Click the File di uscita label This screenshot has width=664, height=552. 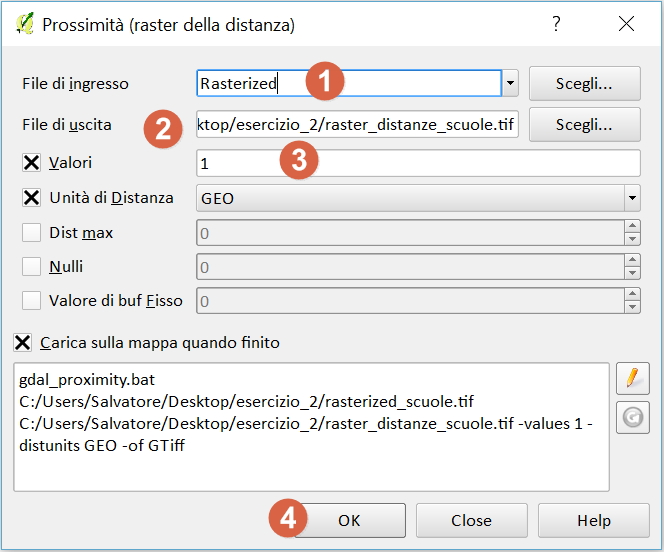pyautogui.click(x=67, y=124)
